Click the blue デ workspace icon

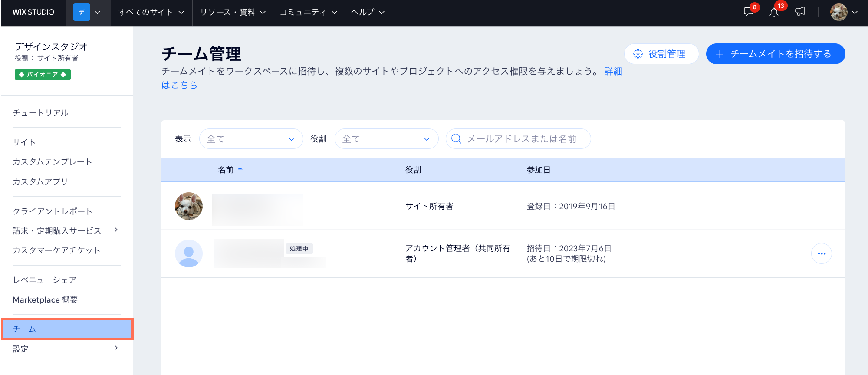coord(82,12)
